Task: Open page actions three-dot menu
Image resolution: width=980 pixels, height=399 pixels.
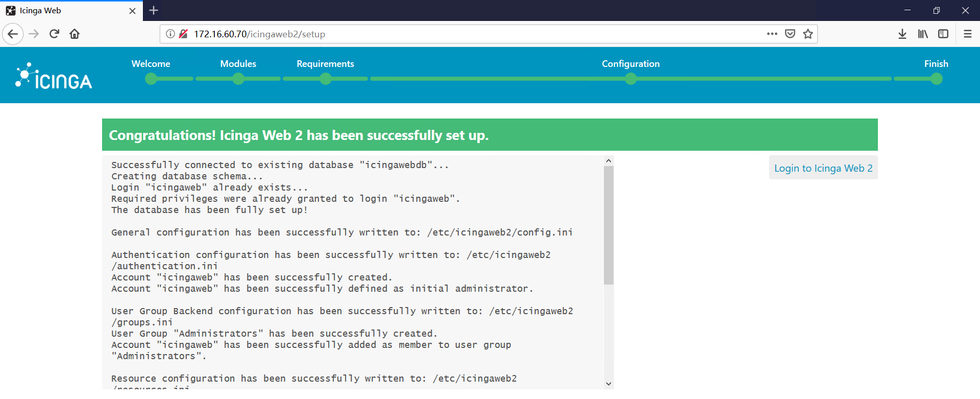Action: point(772,34)
